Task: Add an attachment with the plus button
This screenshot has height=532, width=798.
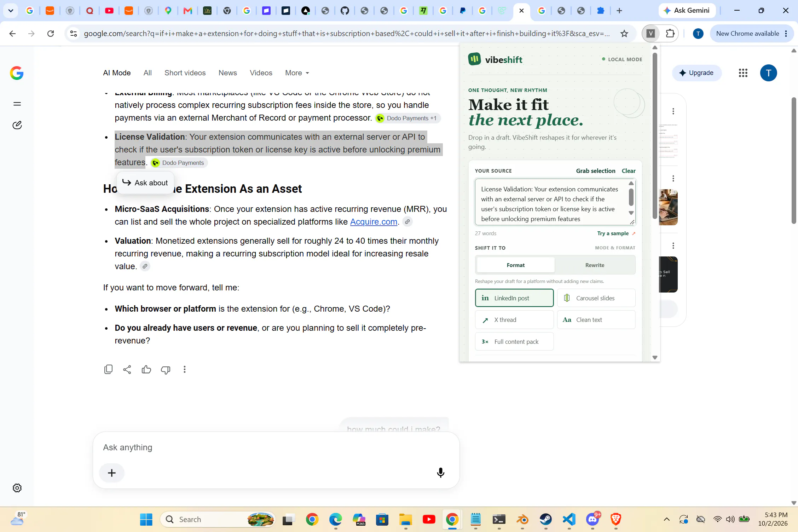Action: click(x=112, y=473)
